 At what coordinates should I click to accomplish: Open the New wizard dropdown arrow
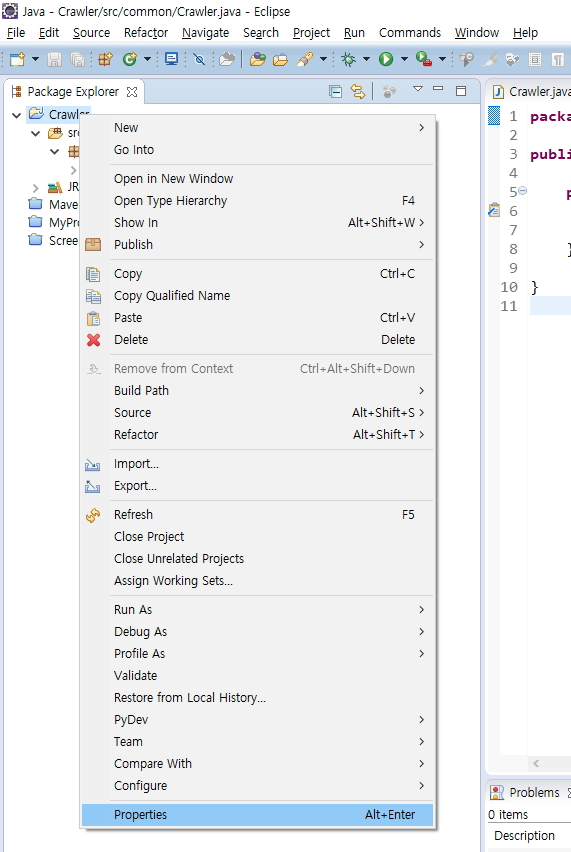click(x=35, y=59)
